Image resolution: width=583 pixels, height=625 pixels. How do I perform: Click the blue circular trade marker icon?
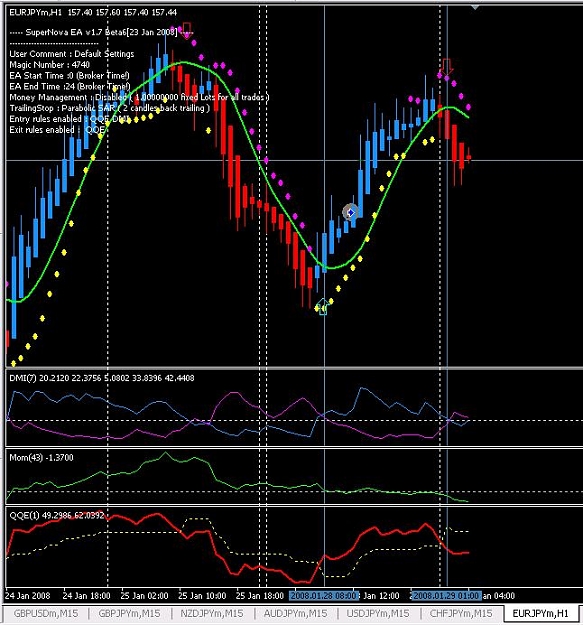(350, 213)
